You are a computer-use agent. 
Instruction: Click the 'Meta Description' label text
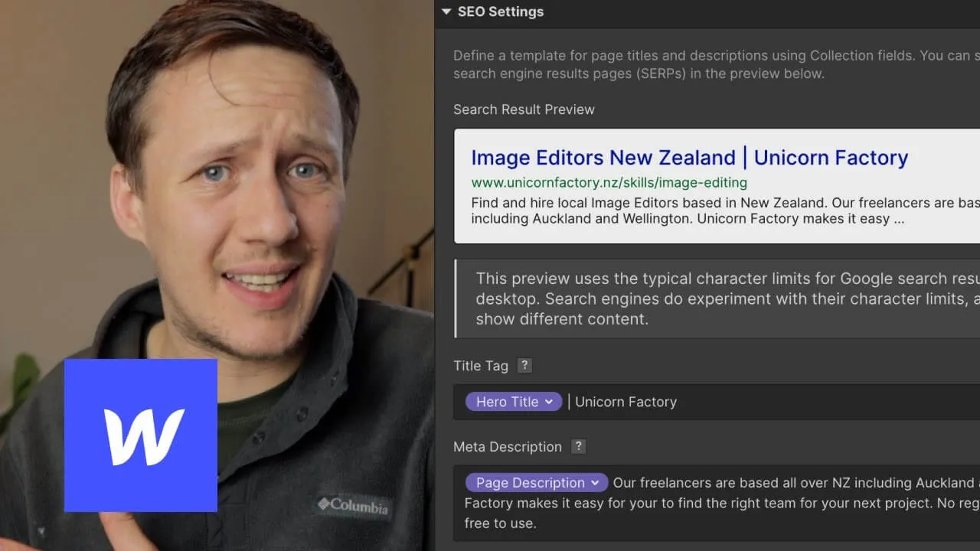(x=507, y=447)
